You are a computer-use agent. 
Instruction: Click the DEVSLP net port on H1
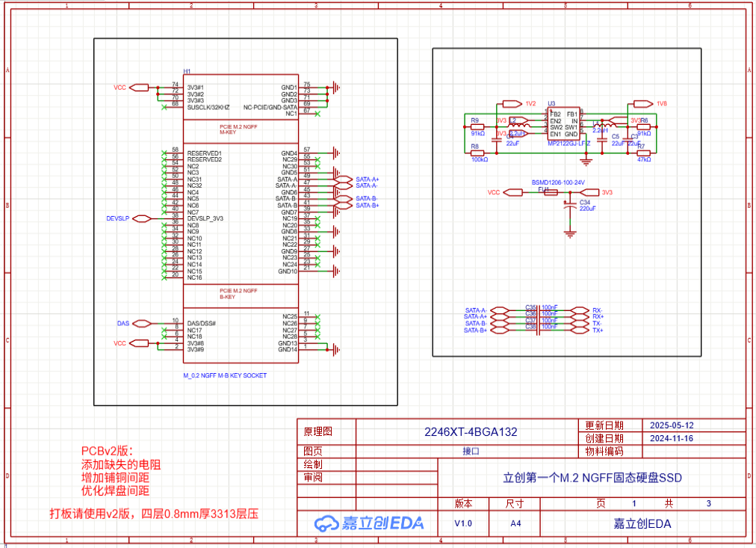coord(140,219)
